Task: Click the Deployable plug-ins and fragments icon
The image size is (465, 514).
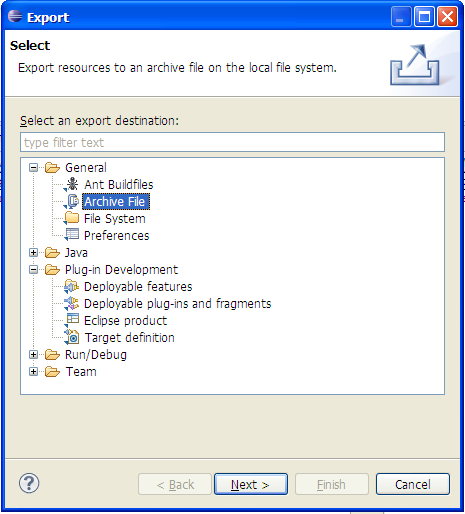Action: point(71,303)
